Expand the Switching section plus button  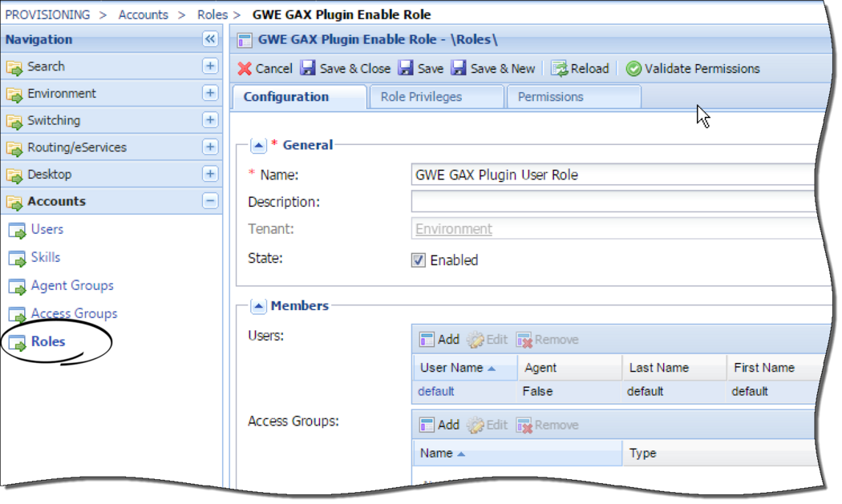pyautogui.click(x=210, y=119)
